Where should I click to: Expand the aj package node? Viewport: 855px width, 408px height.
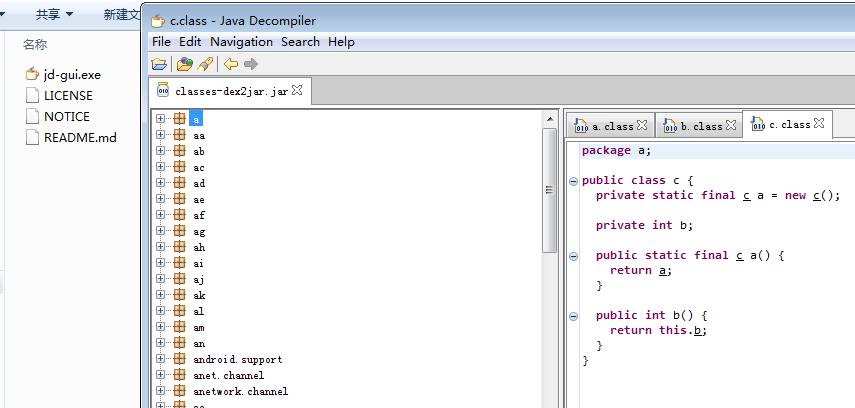[x=160, y=279]
